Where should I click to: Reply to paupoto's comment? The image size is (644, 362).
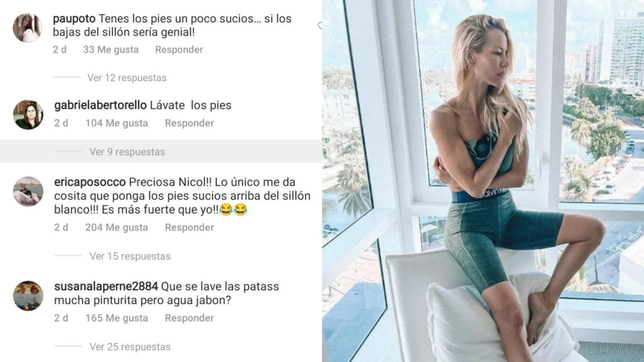179,50
